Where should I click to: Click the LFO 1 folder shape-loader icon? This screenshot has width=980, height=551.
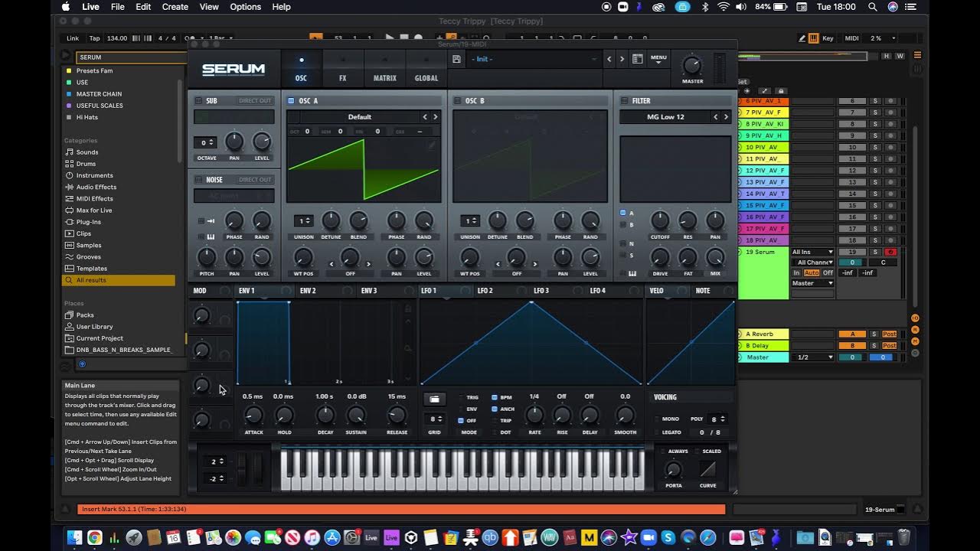click(434, 399)
